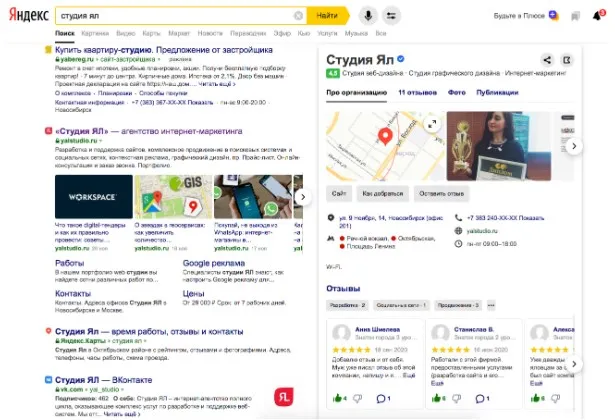
Task: Open the GIS maps article thumbnail
Action: click(x=173, y=196)
